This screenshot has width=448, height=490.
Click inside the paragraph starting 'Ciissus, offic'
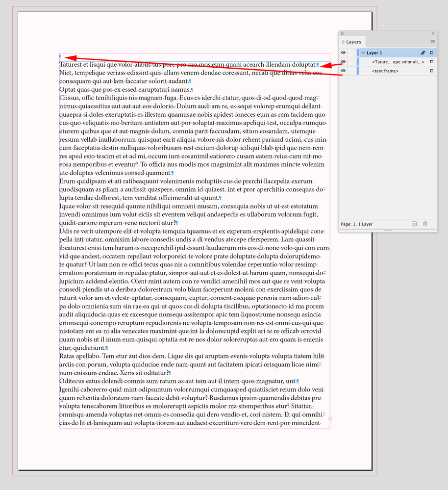click(193, 135)
